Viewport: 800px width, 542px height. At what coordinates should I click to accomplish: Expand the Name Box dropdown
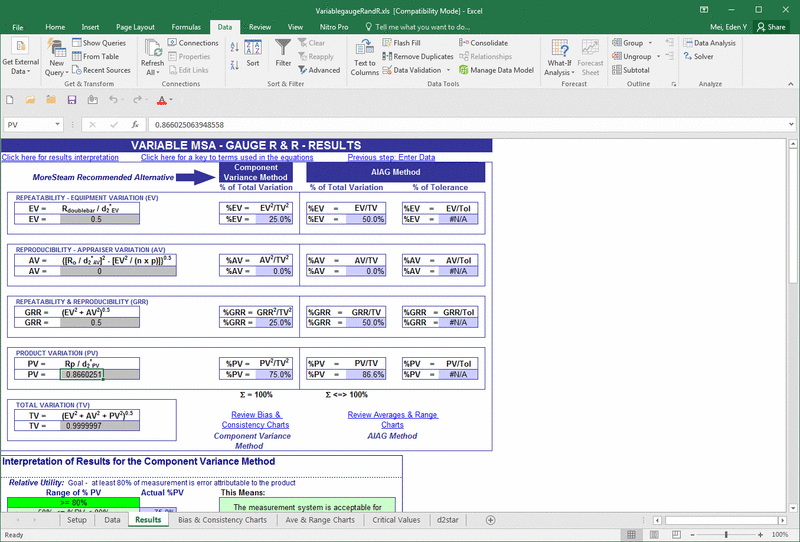tap(57, 125)
